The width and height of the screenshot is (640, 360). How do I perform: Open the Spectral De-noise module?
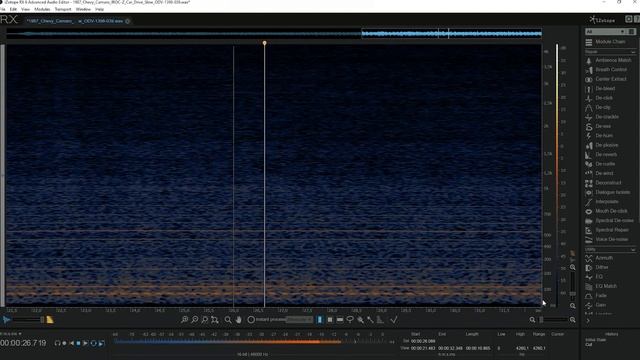tap(609, 220)
